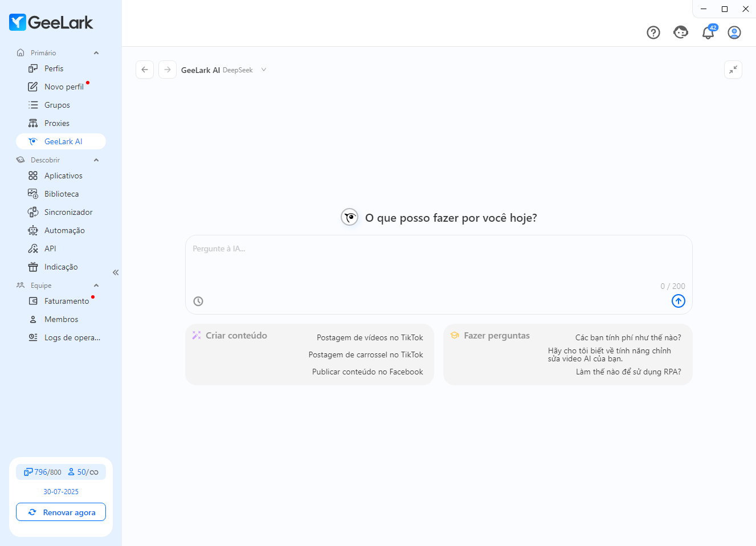This screenshot has width=756, height=546.
Task: Click the GeeLark logo
Action: tap(51, 22)
